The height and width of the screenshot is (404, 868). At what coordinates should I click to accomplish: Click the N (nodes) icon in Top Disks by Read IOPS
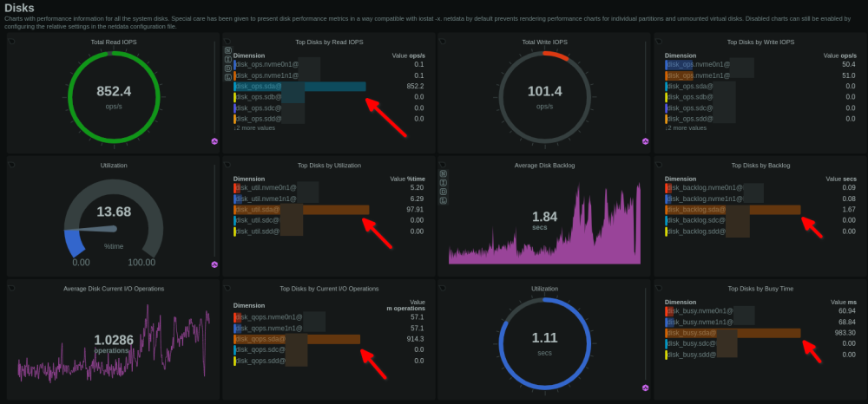(227, 49)
